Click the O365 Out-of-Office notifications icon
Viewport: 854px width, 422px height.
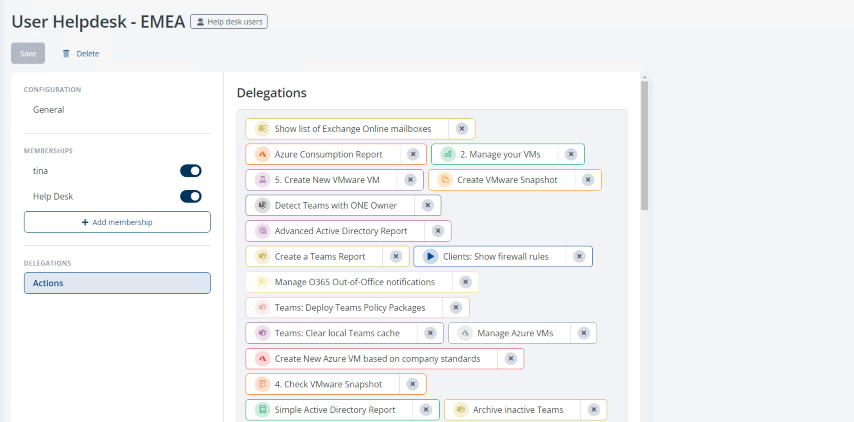click(x=263, y=282)
